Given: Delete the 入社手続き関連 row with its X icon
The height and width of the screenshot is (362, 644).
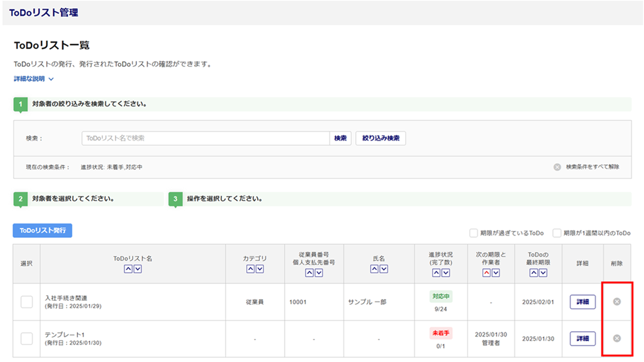Looking at the screenshot, I should pos(616,302).
